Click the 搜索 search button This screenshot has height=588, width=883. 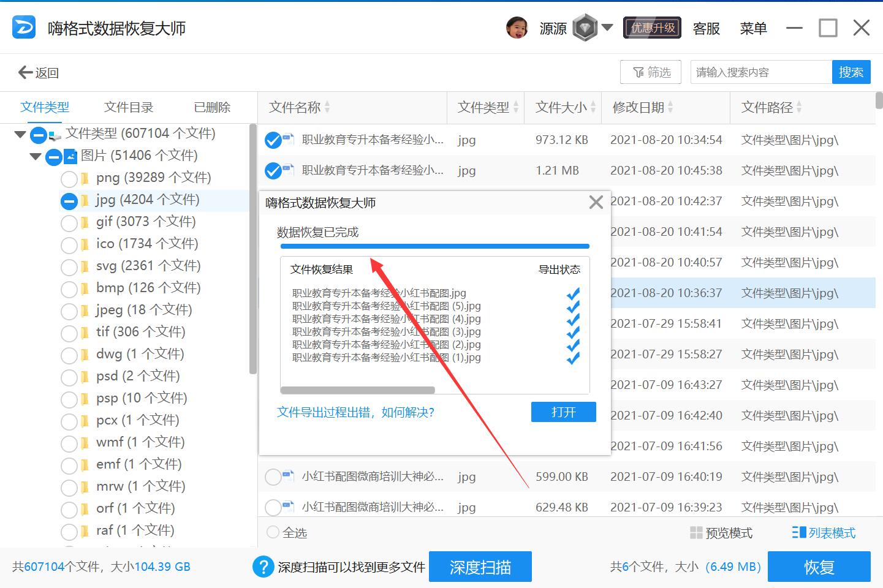click(x=851, y=72)
